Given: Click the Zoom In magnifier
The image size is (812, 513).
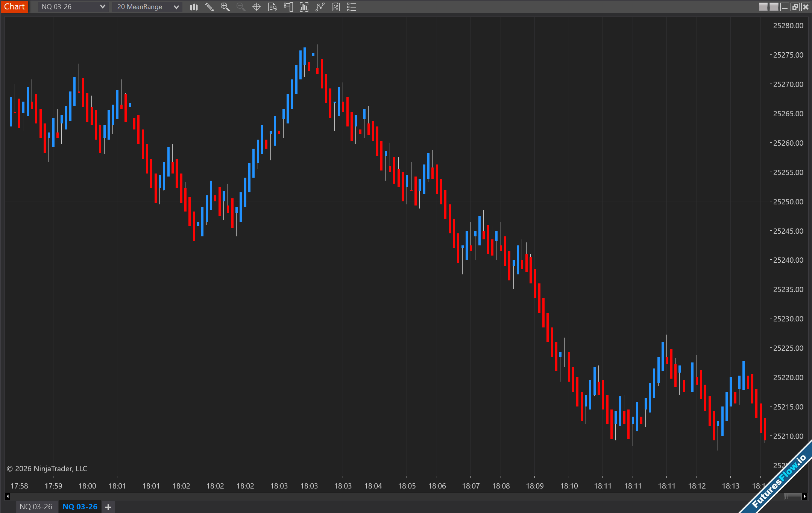Looking at the screenshot, I should 225,7.
